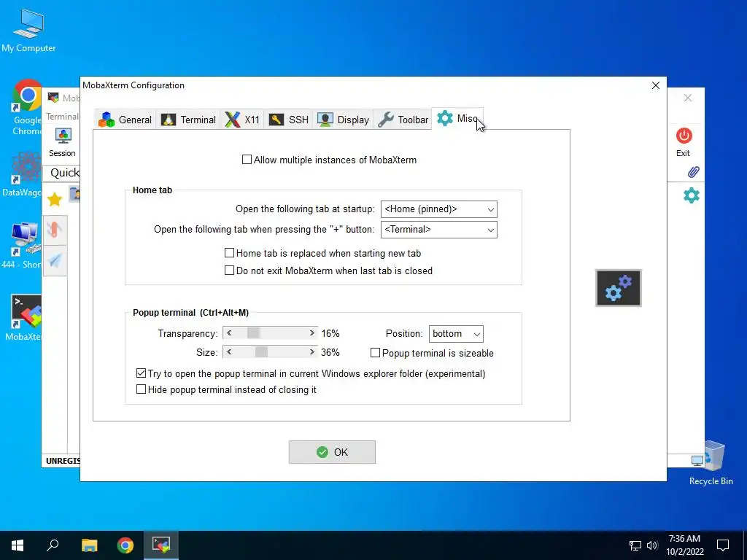Viewport: 747px width, 560px height.
Task: Open the X11 configuration tab
Action: [242, 120]
